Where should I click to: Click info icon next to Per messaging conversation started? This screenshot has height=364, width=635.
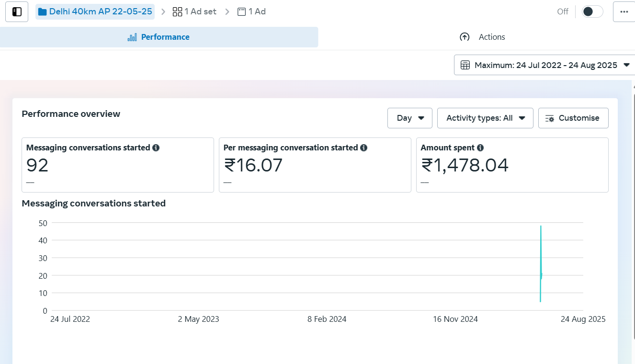(x=363, y=148)
